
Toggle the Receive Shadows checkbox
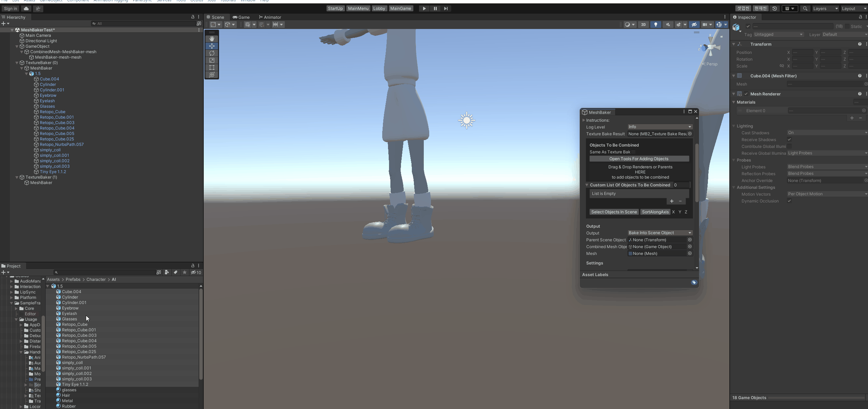click(789, 140)
